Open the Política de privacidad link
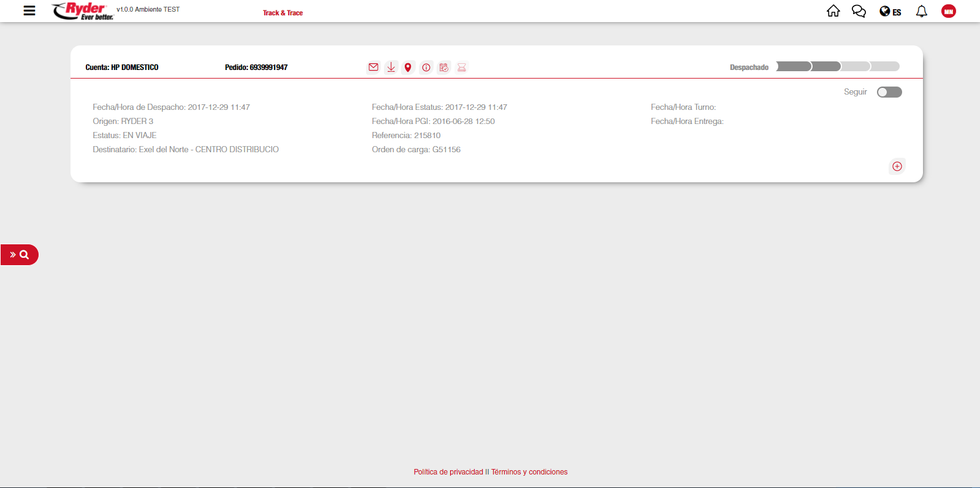980x488 pixels. (448, 472)
